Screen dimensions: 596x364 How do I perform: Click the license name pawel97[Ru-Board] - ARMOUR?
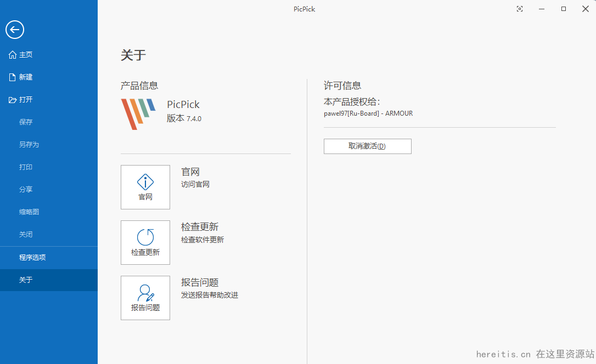pyautogui.click(x=368, y=113)
